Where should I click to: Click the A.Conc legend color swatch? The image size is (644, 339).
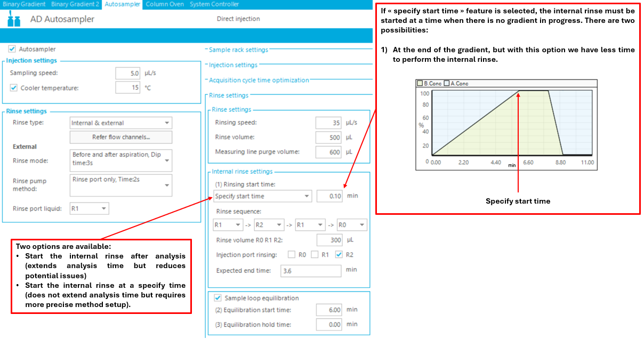tap(447, 84)
